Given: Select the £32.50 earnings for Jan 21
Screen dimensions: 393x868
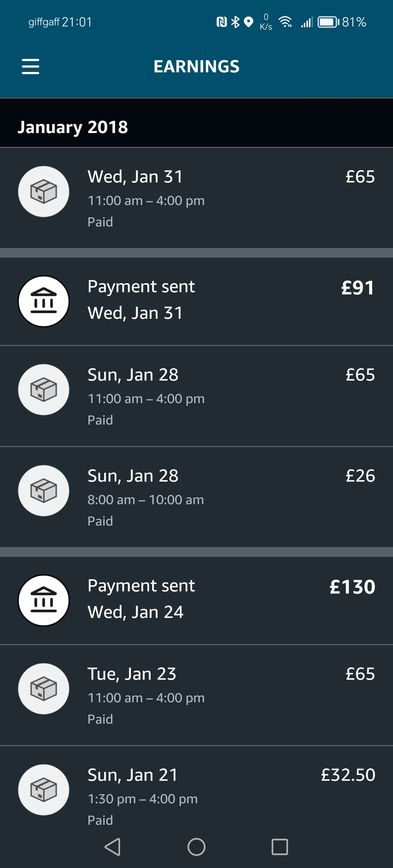Looking at the screenshot, I should click(348, 775).
